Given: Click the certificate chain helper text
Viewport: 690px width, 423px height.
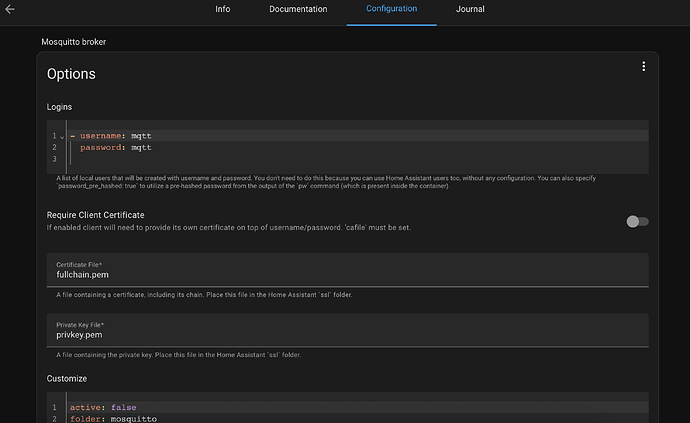Looking at the screenshot, I should pyautogui.click(x=204, y=294).
